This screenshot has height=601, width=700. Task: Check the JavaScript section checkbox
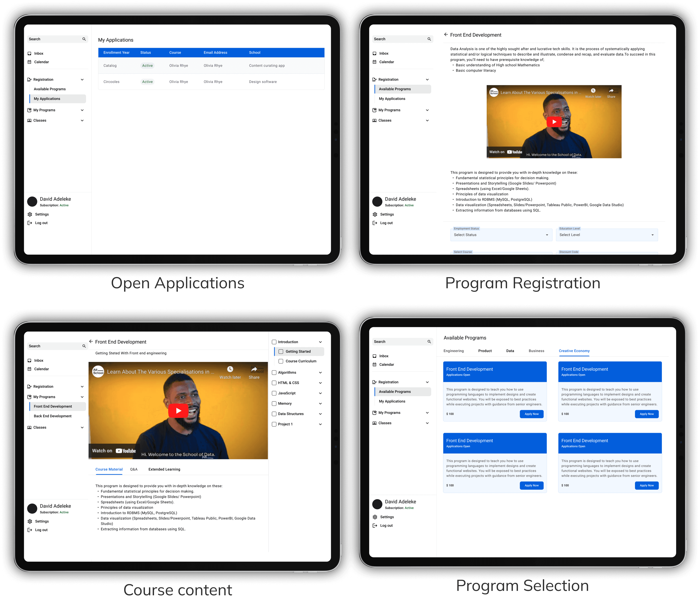[274, 393]
